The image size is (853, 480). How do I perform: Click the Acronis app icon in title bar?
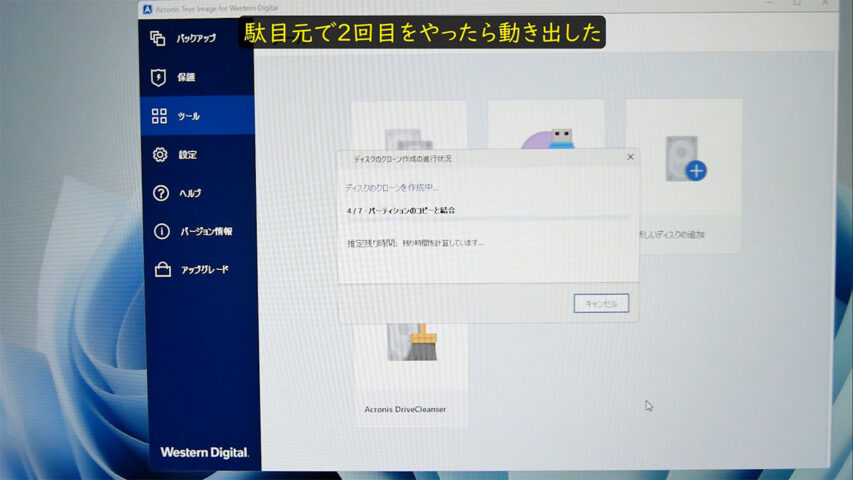[147, 9]
